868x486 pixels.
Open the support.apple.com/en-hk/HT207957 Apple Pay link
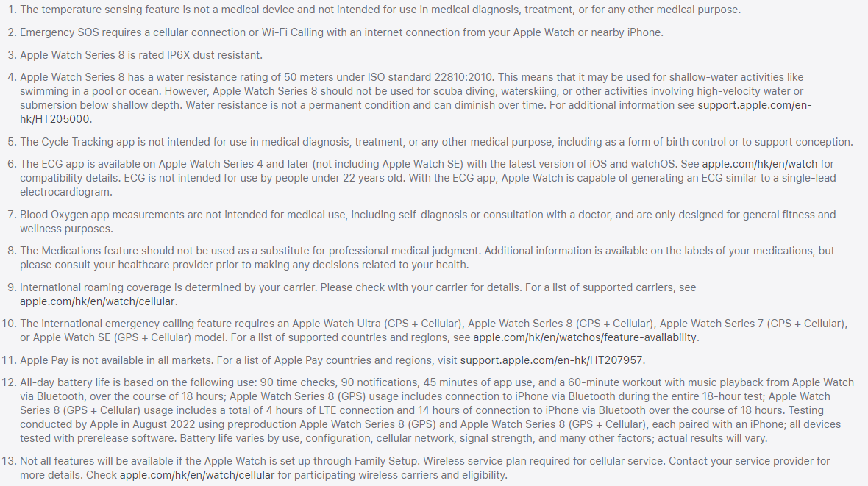point(552,360)
